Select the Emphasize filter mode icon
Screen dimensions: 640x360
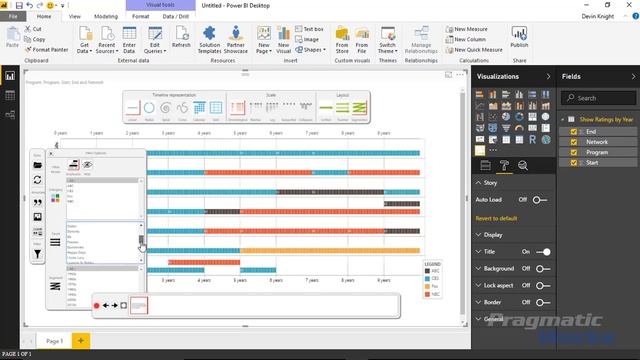74,165
